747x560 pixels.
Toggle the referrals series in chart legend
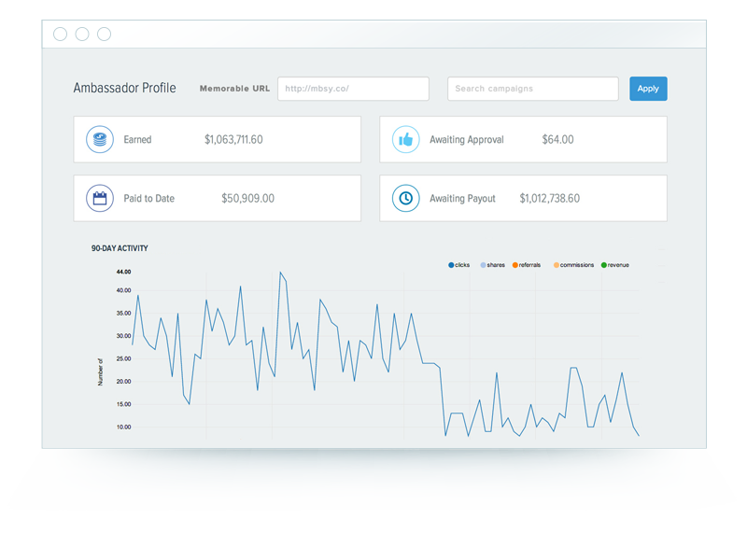point(527,265)
